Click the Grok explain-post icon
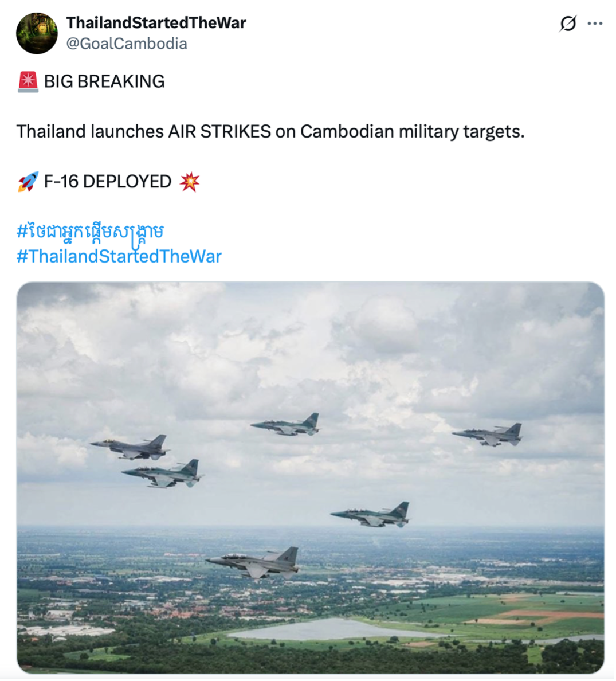The height and width of the screenshot is (681, 616). point(567,24)
